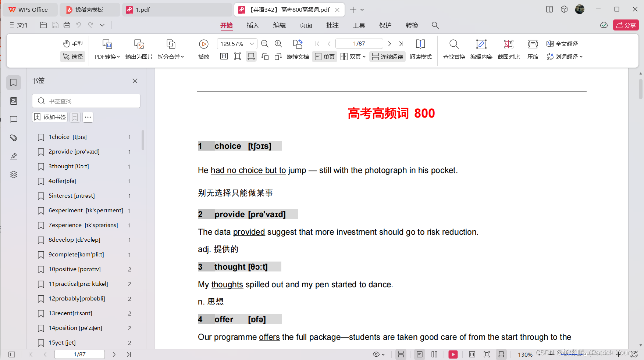Open 截图对比 screenshot compare

(508, 50)
